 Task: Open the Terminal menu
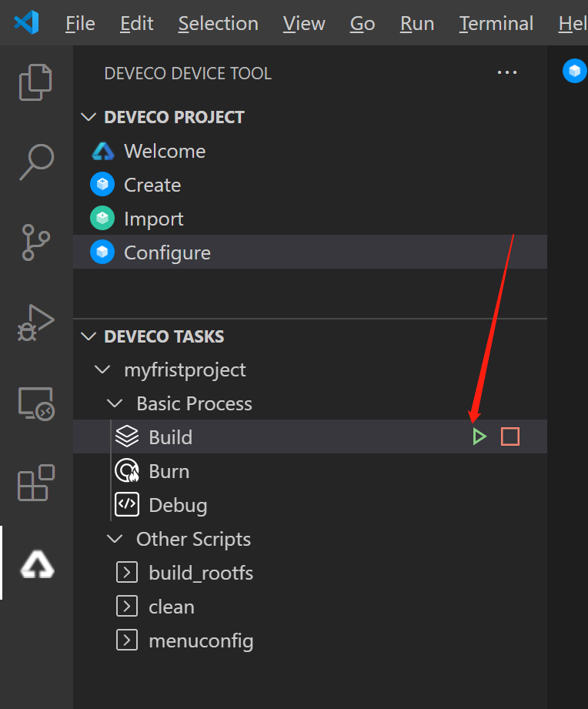tap(496, 24)
